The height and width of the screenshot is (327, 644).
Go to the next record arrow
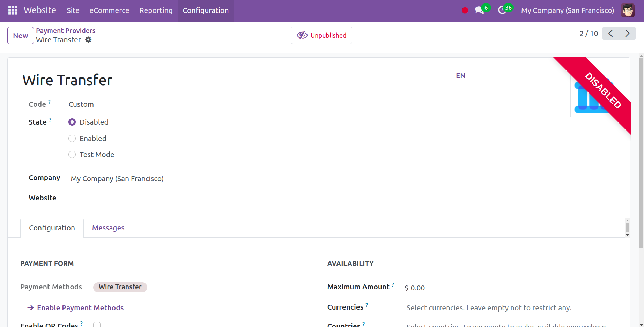tap(627, 34)
